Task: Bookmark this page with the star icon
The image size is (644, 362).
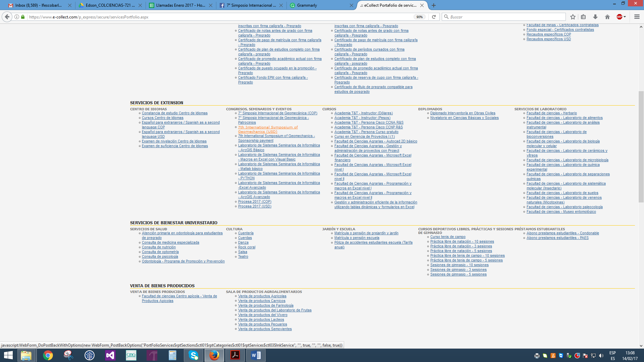Action: (573, 17)
